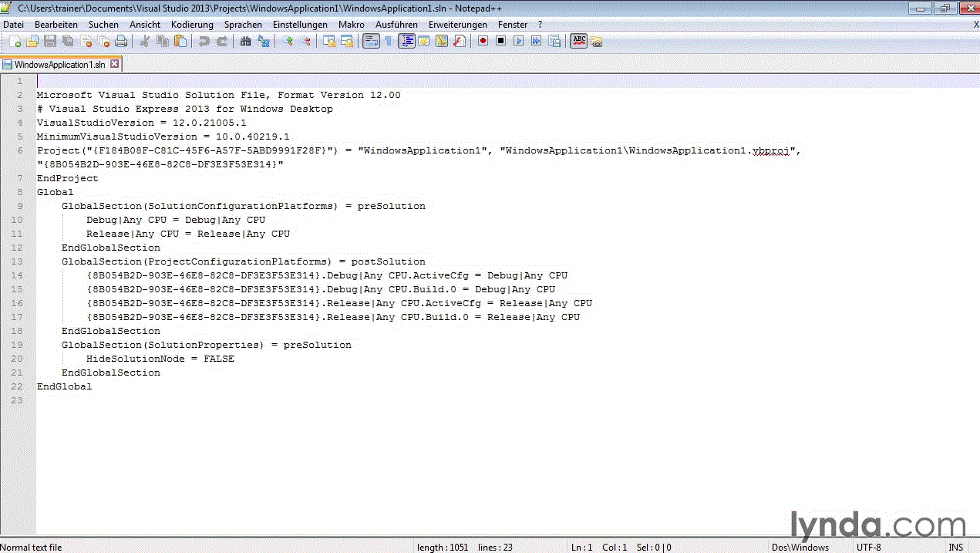Create a new document via toolbar icon
Viewport: 980px width, 553px height.
coord(15,41)
